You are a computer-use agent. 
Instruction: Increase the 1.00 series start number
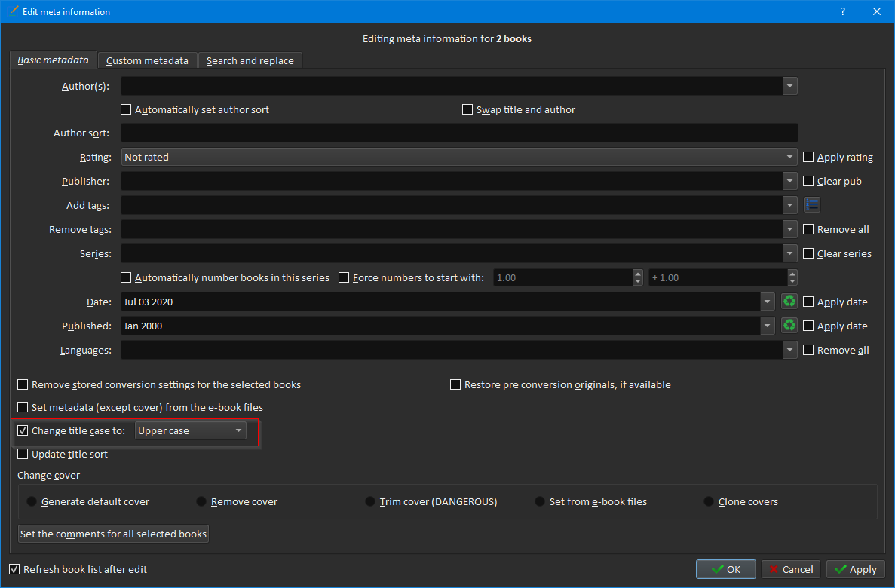[638, 274]
